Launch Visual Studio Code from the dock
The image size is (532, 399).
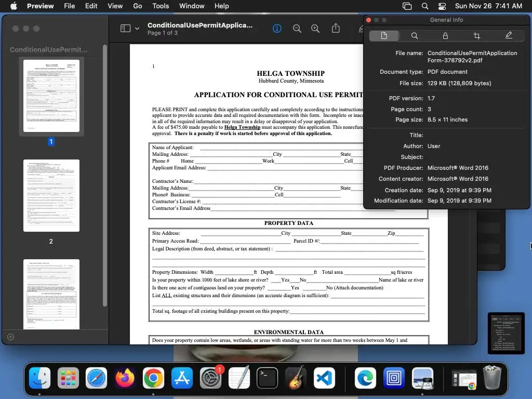click(x=324, y=378)
